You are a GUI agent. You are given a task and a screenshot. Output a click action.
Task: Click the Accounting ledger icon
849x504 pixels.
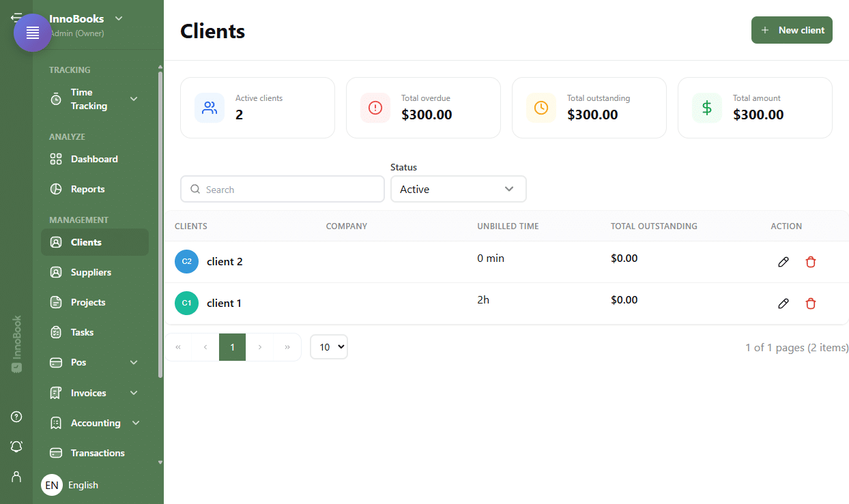56,423
